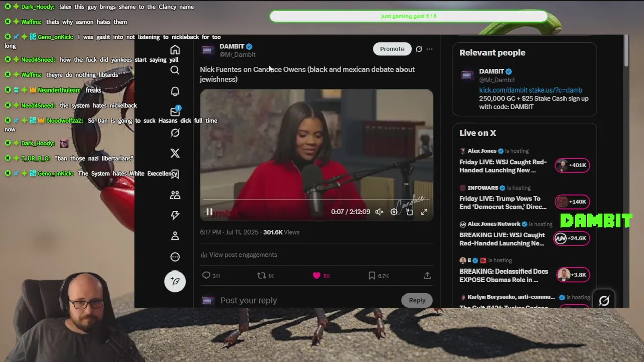Open the Messages envelope icon
Screen dimensions: 644x362
click(175, 112)
